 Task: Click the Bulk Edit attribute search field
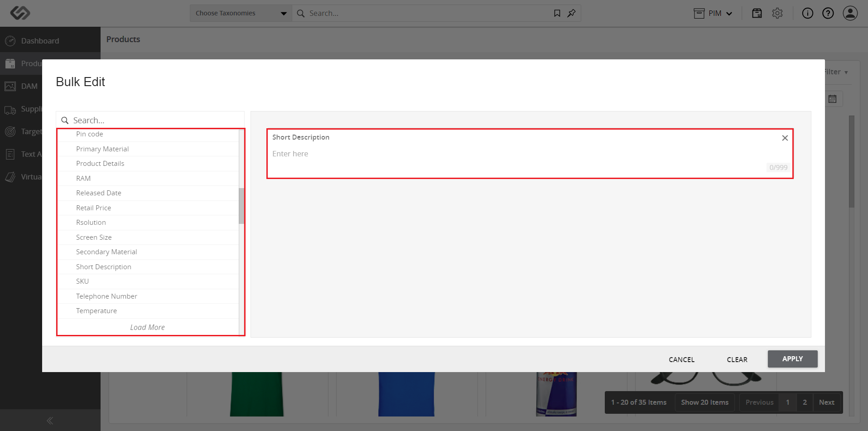150,120
